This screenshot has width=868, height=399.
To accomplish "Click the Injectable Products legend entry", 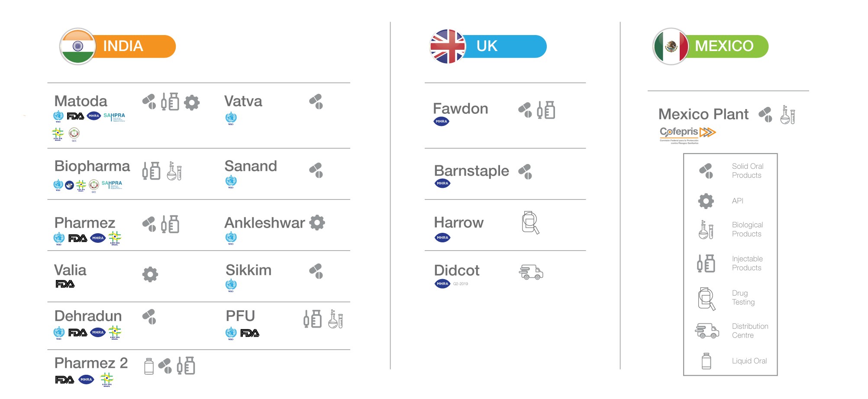I will [730, 263].
